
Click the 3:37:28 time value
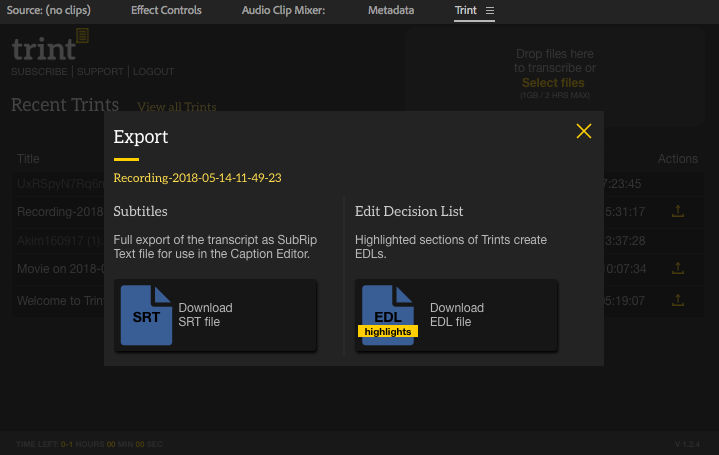[625, 241]
